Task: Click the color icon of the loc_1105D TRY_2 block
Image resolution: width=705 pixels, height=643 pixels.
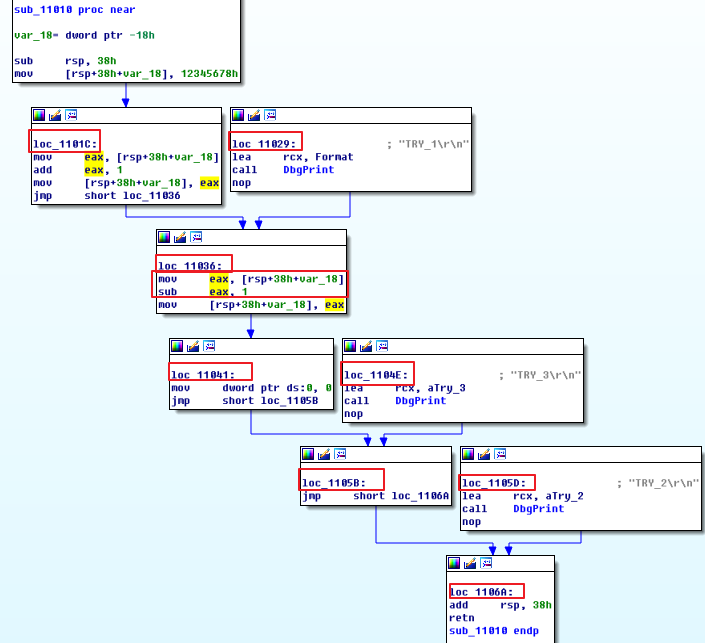Action: [468, 455]
